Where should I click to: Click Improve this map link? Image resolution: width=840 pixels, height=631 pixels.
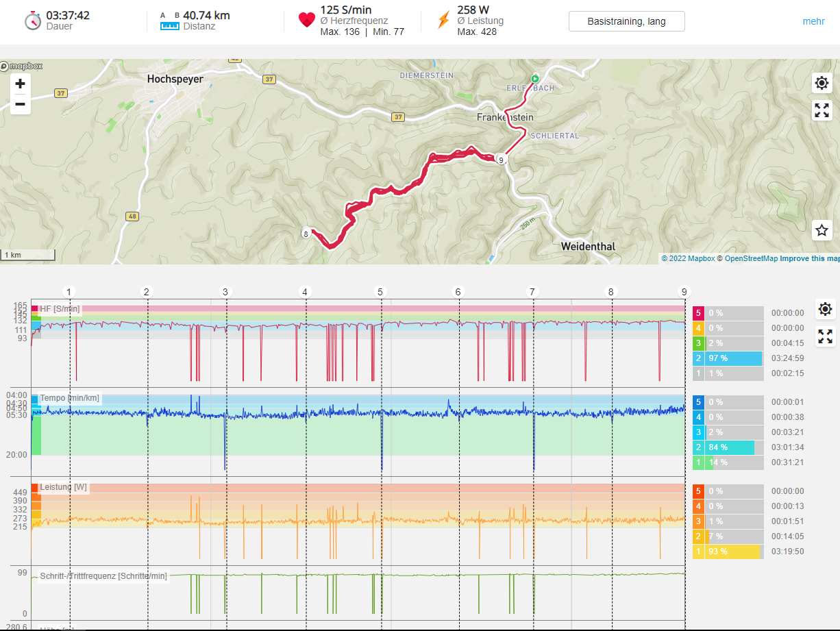[x=809, y=258]
